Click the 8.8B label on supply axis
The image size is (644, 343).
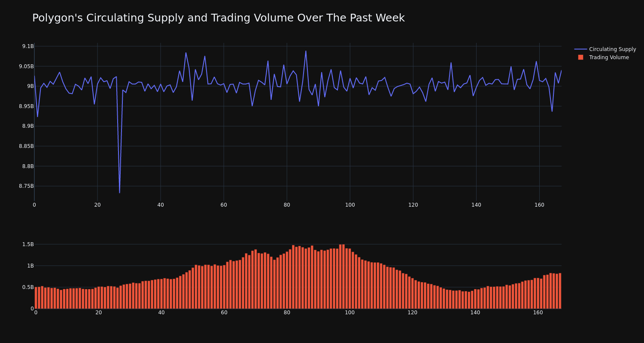28,166
